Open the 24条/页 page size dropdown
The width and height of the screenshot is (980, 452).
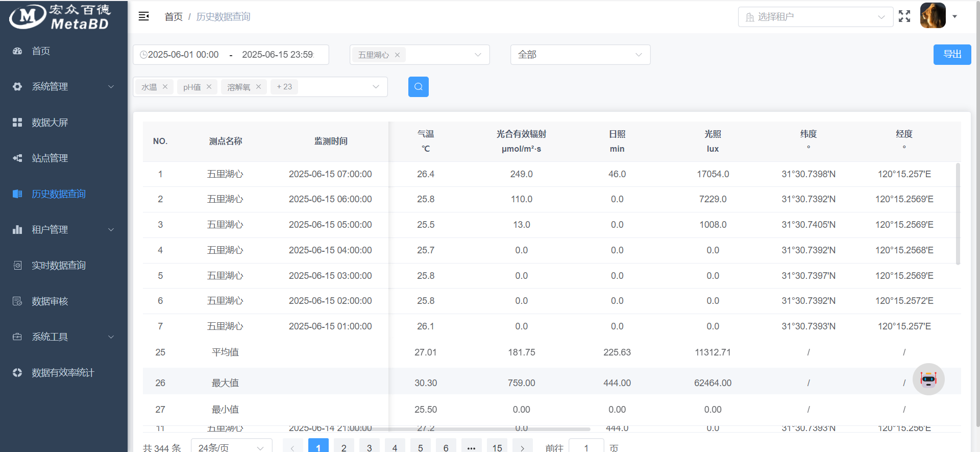tap(232, 447)
